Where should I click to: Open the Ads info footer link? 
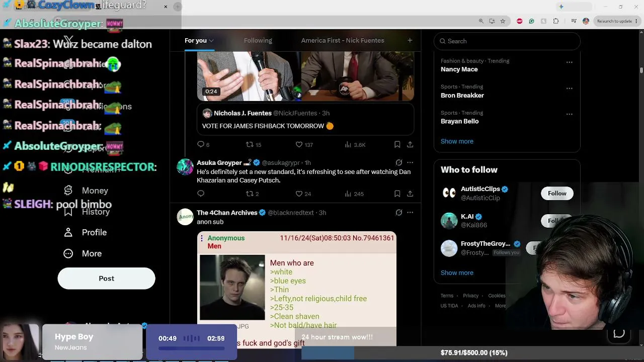click(476, 306)
